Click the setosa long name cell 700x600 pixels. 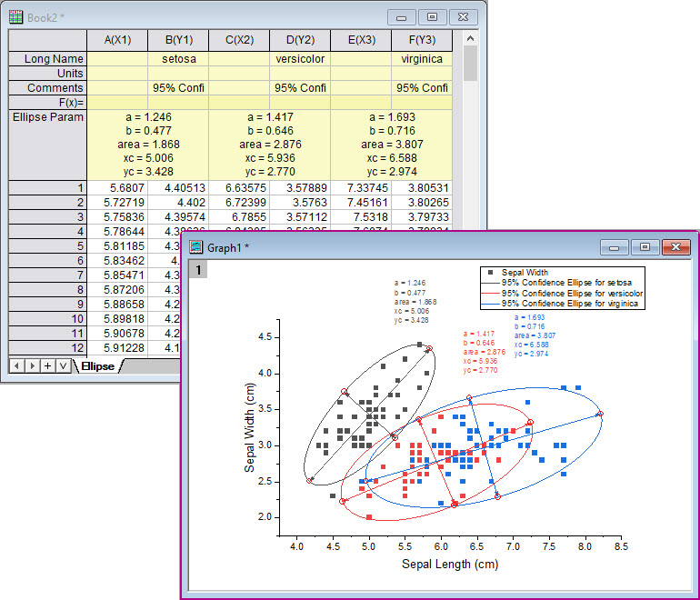[177, 59]
